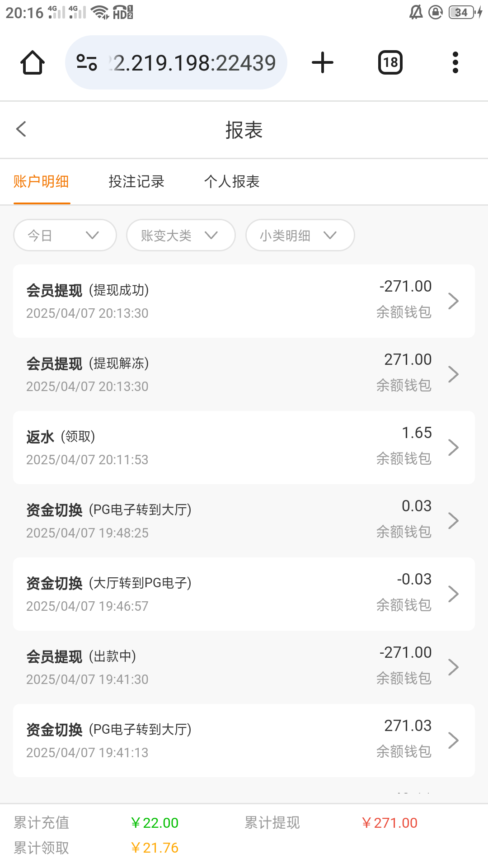This screenshot has height=868, width=488.
Task: Expand the 今日 date filter dropdown
Action: [x=65, y=235]
